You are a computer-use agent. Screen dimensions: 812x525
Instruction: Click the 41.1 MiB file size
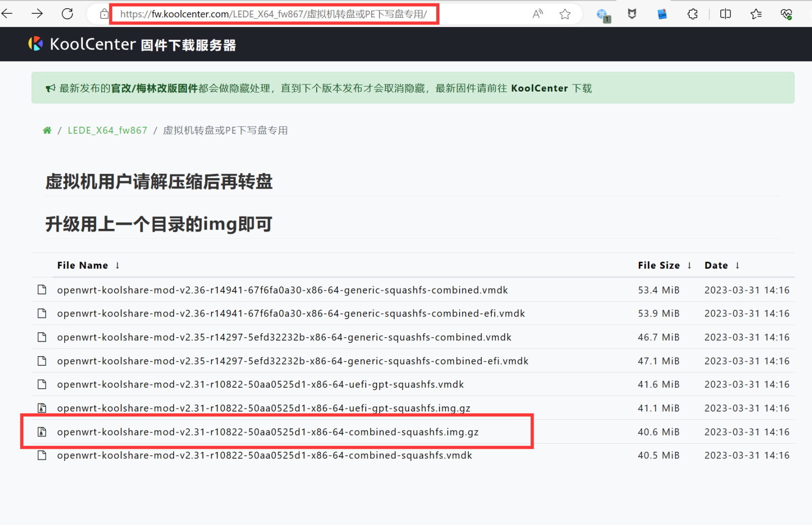659,408
